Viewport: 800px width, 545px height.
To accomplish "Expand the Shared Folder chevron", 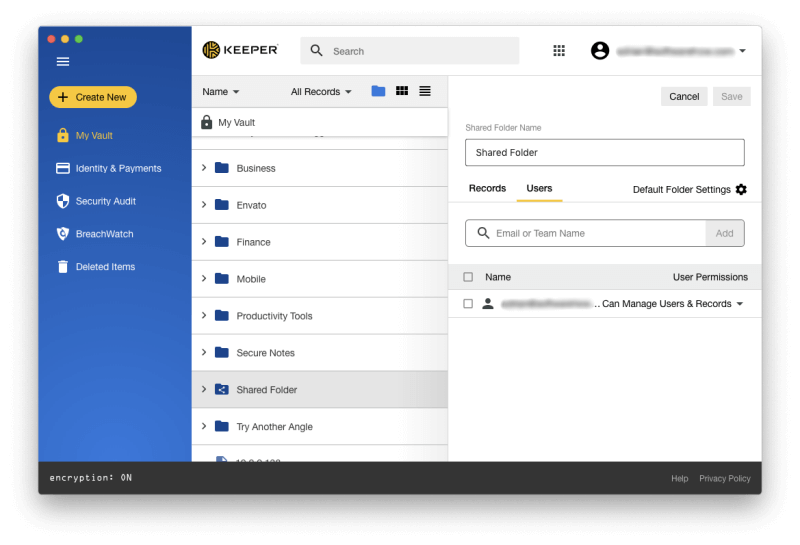I will point(204,389).
